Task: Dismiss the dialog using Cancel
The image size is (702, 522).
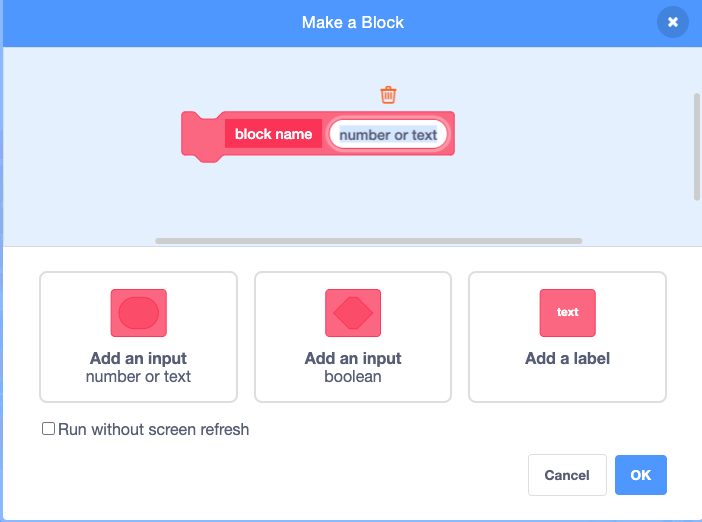Action: tap(567, 475)
